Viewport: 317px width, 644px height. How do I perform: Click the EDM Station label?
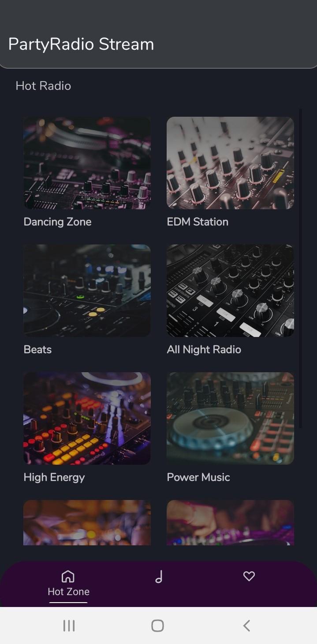pyautogui.click(x=198, y=222)
